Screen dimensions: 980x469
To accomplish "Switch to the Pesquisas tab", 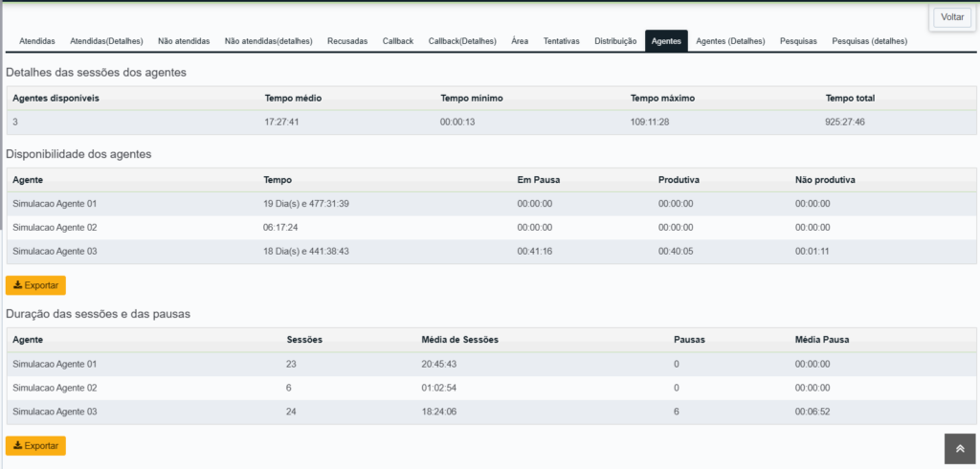I will coord(798,41).
